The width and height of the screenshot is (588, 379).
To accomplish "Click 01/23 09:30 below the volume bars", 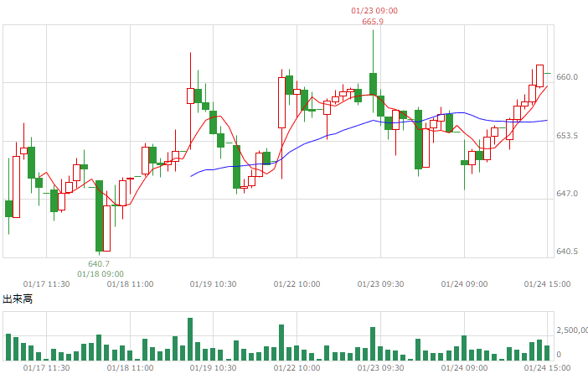I will click(380, 368).
